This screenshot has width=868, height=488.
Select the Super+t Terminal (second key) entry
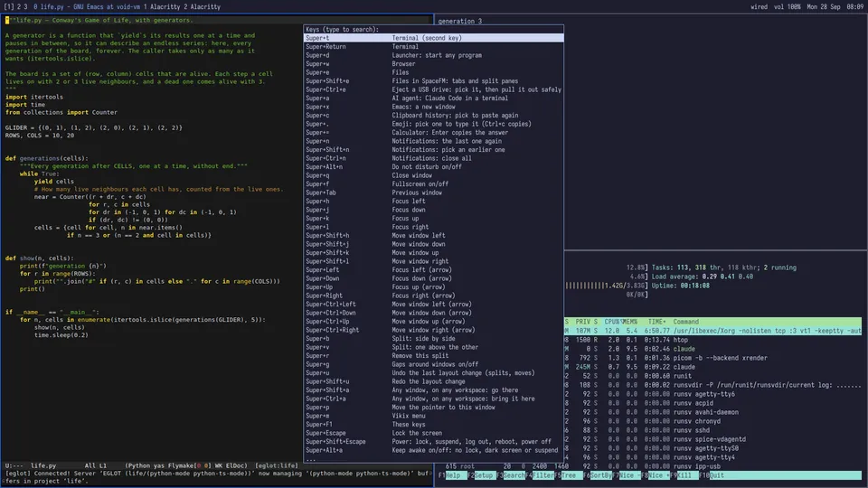[x=433, y=38]
